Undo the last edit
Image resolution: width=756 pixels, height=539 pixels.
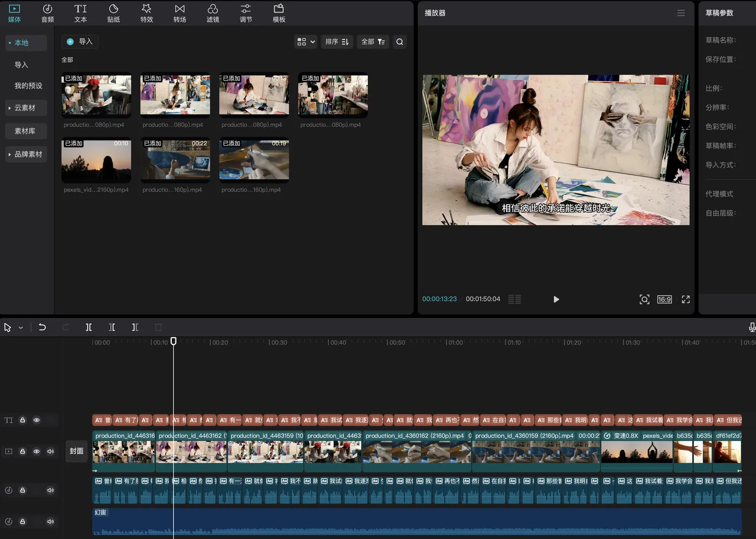(42, 327)
